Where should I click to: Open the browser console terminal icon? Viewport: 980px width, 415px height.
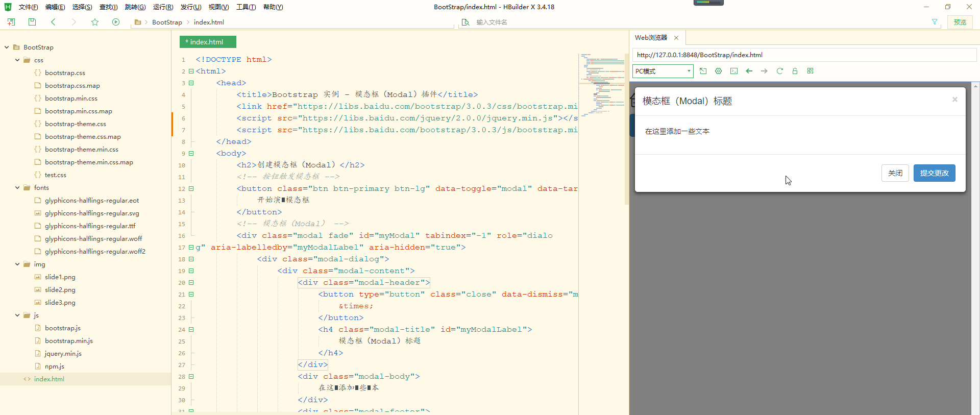734,71
